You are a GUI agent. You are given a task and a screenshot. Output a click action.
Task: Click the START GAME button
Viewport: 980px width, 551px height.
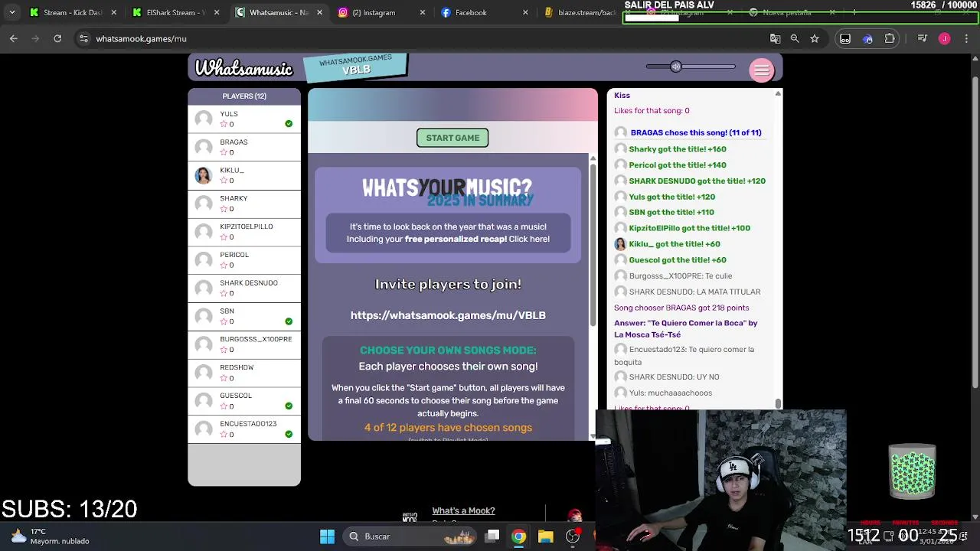[x=452, y=138]
